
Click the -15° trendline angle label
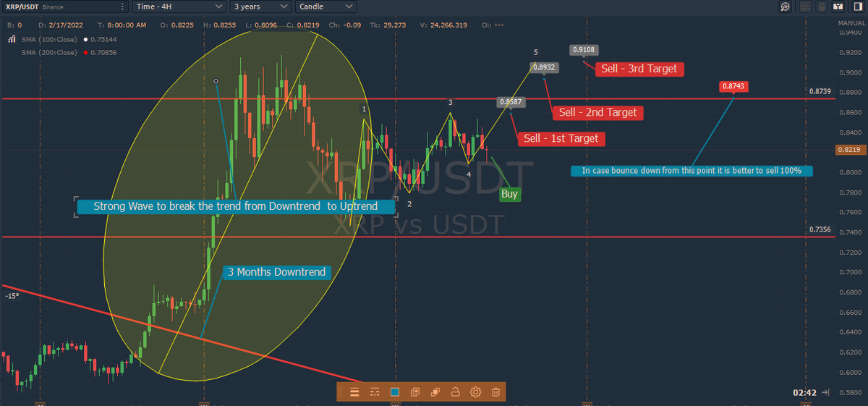coord(11,296)
